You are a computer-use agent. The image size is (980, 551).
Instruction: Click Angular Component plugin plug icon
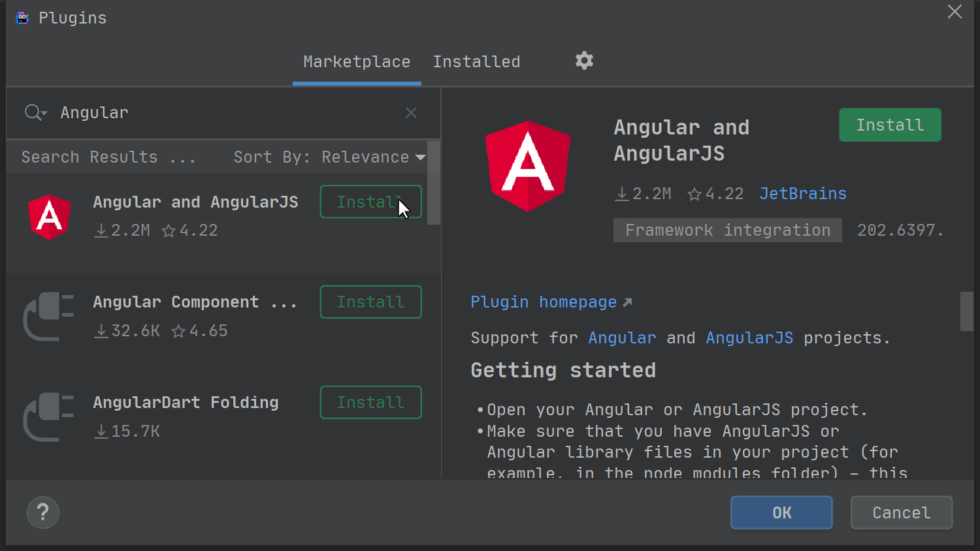tap(49, 317)
